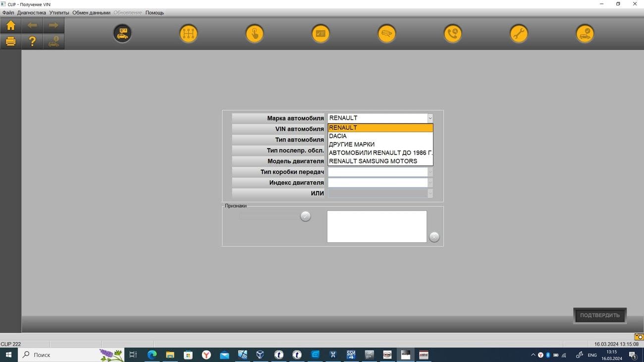Click the round check-mark validate button in Признаки
644x362 pixels.
(306, 216)
